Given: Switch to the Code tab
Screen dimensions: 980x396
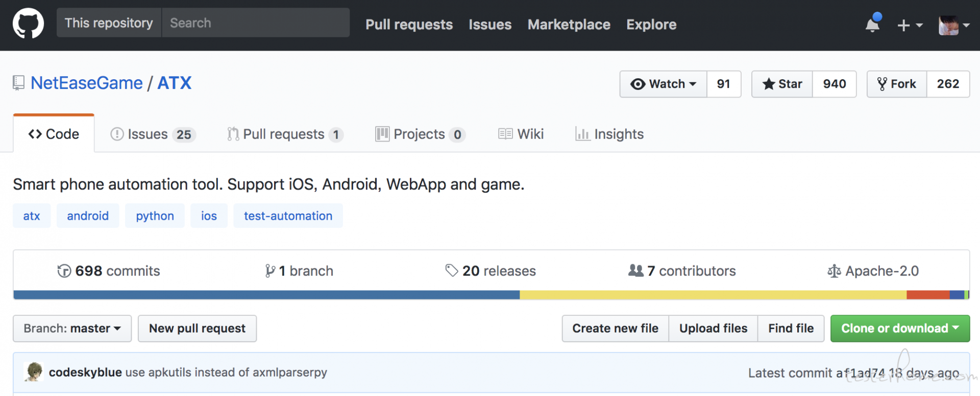Looking at the screenshot, I should tap(54, 134).
